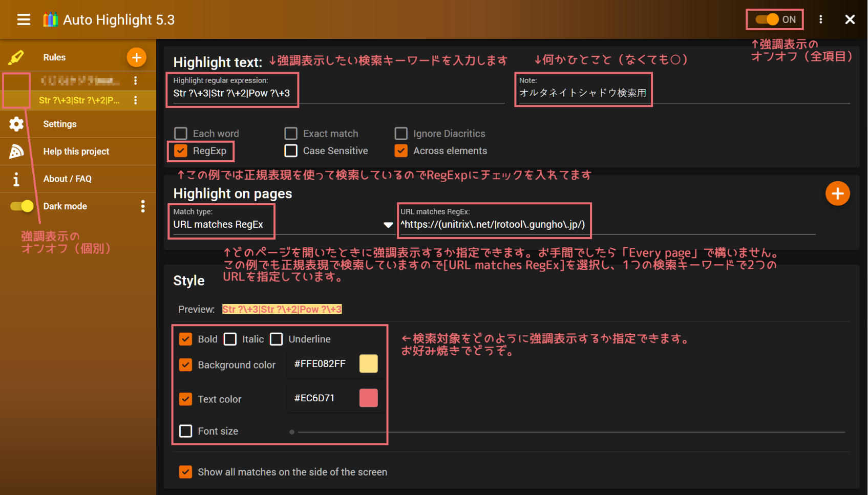Open the hamburger menu icon
This screenshot has width=868, height=495.
[24, 19]
